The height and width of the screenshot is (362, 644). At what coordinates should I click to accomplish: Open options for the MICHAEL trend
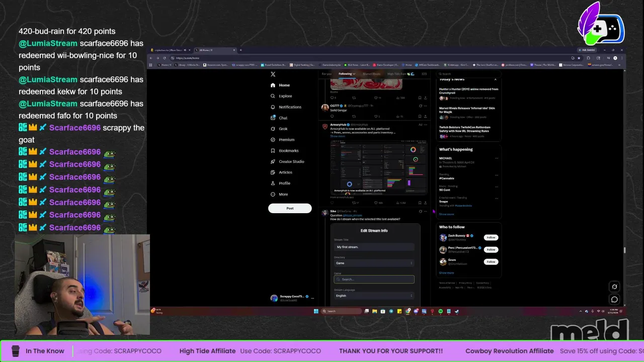point(496,158)
